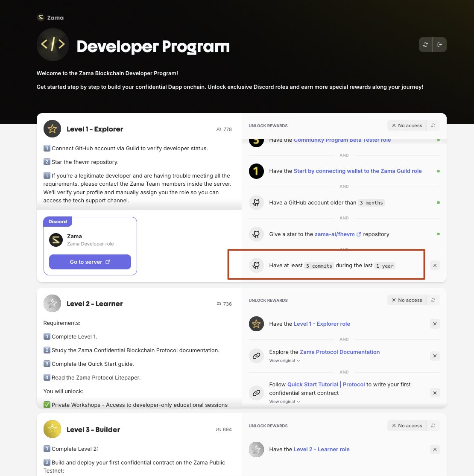The height and width of the screenshot is (476, 474).
Task: Expand View original under Zama Protocol Documentation
Action: [284, 361]
